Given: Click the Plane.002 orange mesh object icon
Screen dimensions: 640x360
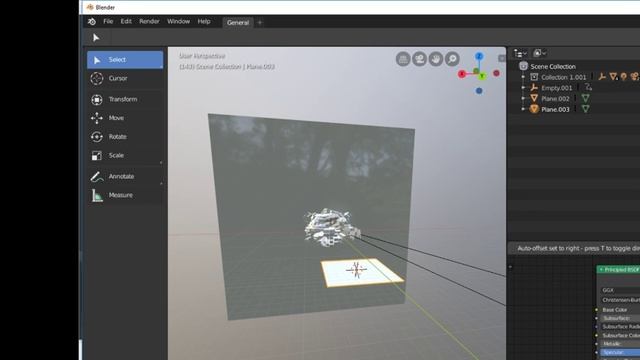Looking at the screenshot, I should coord(534,98).
